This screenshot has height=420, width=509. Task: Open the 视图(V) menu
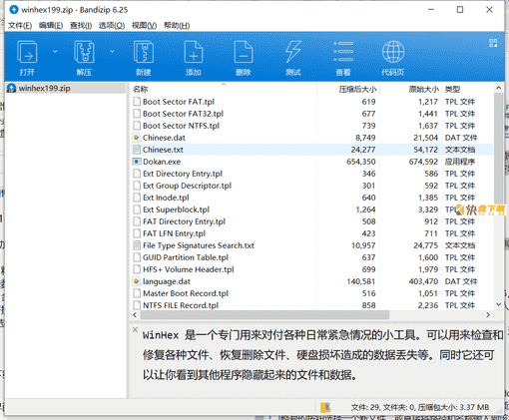(144, 25)
